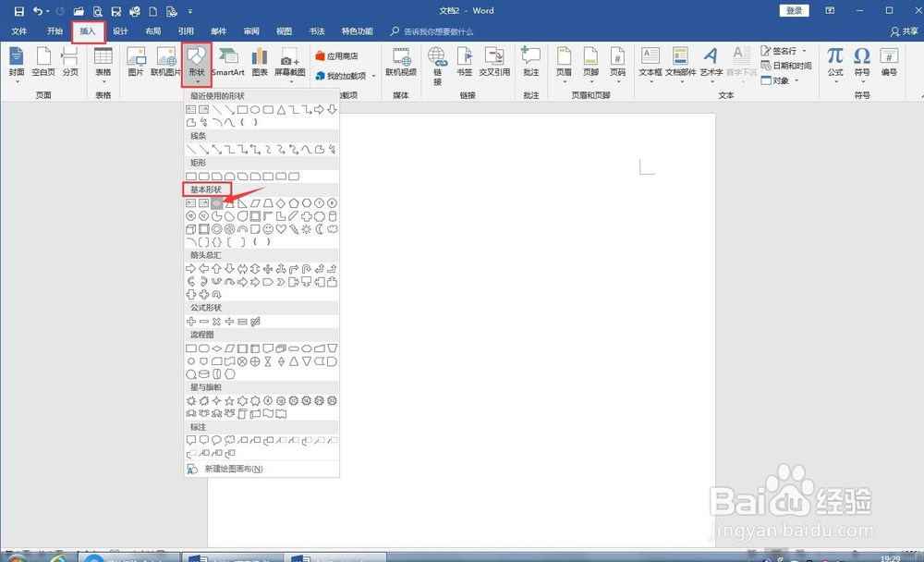Open the 艺术字 WordArt dropdown
Screen dimensions: 924x562
click(711, 81)
